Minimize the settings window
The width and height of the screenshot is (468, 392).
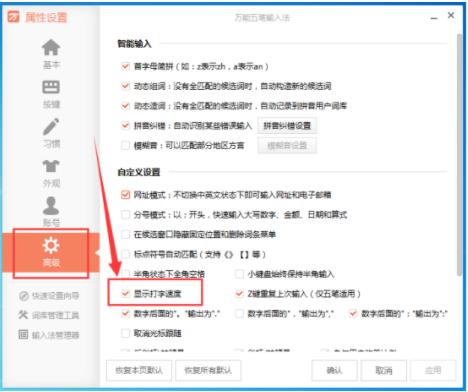coord(434,17)
